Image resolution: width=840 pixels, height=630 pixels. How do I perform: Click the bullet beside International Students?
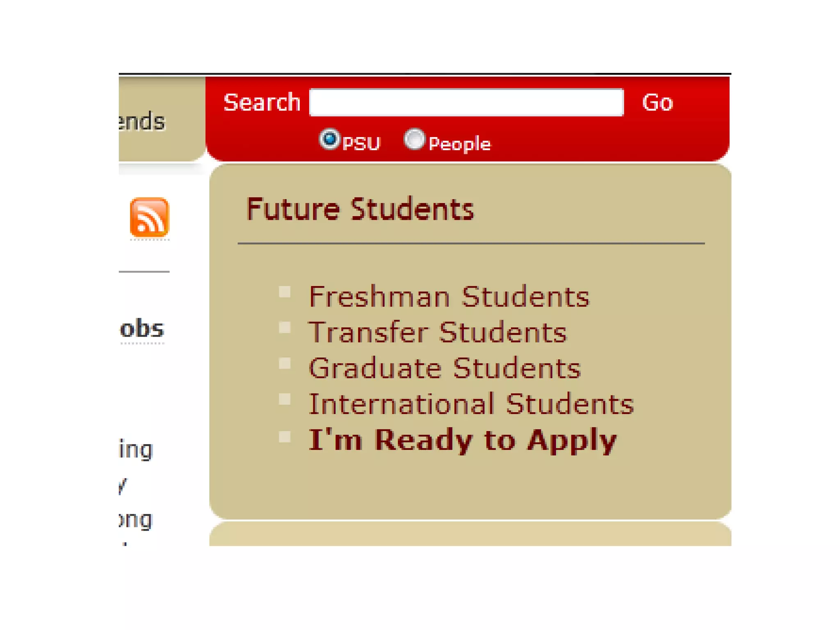coord(285,399)
